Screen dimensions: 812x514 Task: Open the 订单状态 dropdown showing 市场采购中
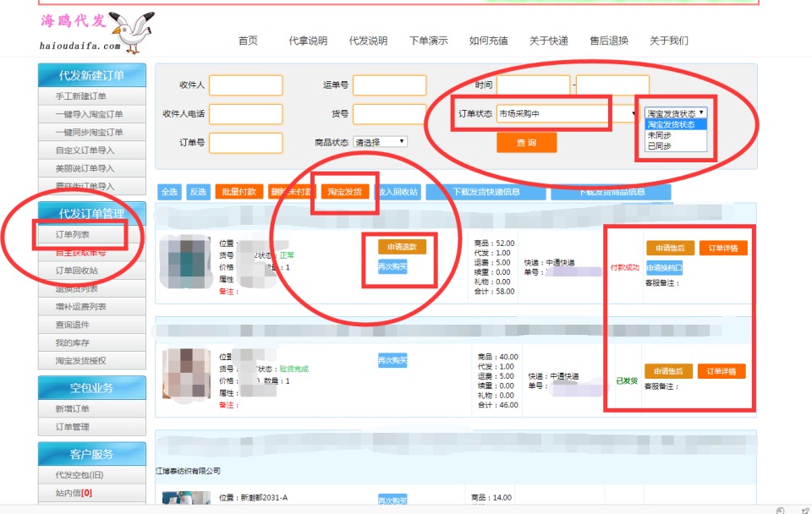[x=568, y=113]
